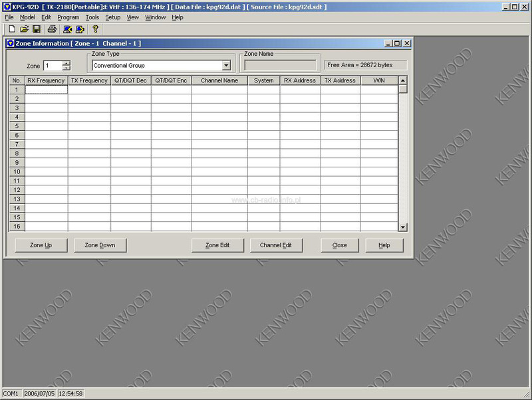Click the Zone Down button
532x400 pixels.
100,245
